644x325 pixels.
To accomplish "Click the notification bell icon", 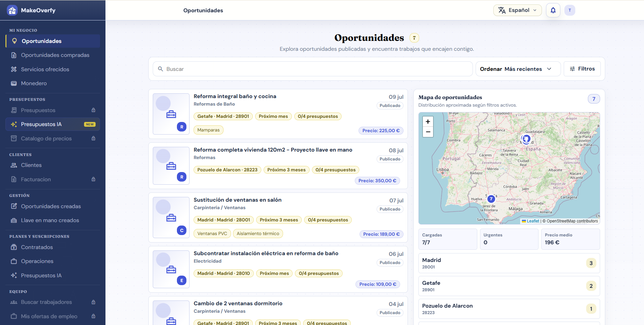I will pyautogui.click(x=553, y=10).
